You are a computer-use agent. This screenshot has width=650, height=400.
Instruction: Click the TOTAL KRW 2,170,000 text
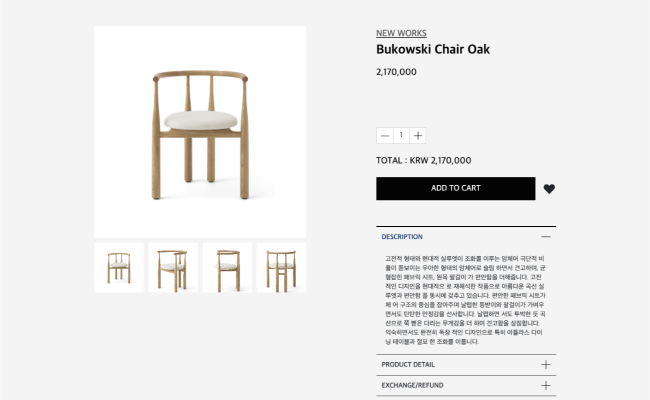(424, 160)
